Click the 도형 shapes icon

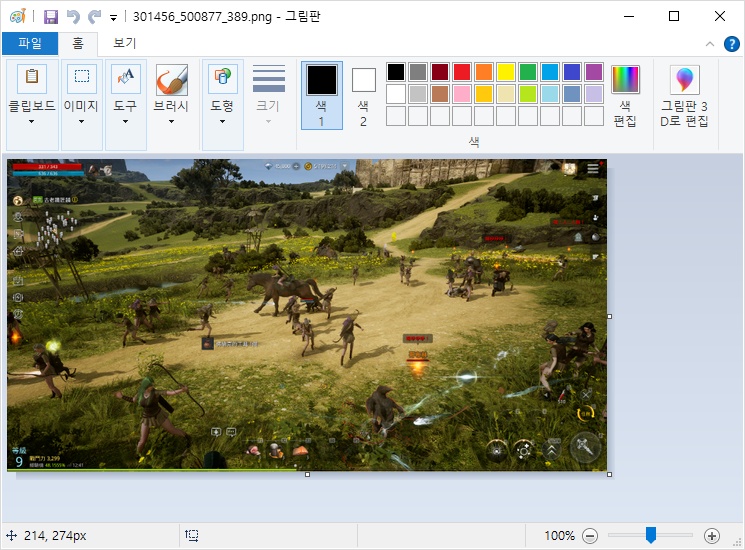tap(222, 78)
